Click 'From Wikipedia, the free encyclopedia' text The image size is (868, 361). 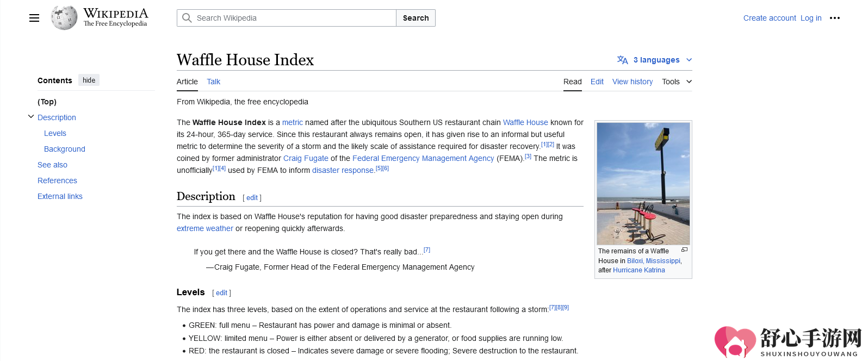243,102
